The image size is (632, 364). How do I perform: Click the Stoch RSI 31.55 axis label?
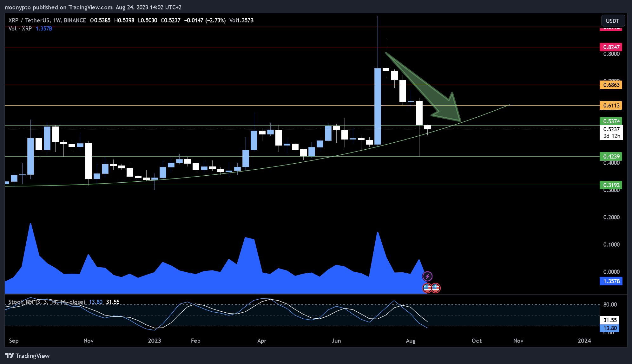[x=610, y=320]
